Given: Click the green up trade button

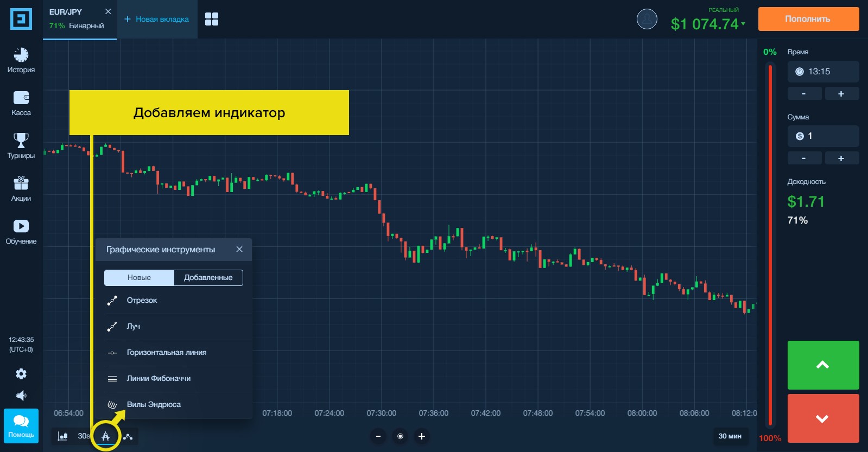Looking at the screenshot, I should coord(823,365).
